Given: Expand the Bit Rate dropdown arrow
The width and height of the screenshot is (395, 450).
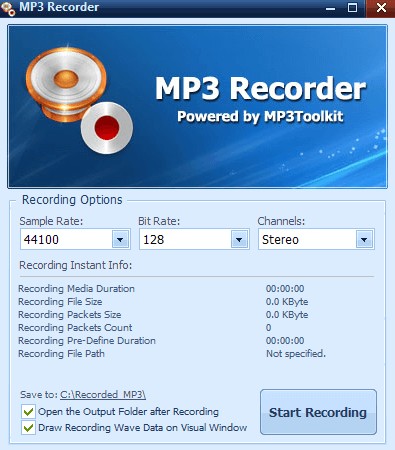Looking at the screenshot, I should 239,239.
